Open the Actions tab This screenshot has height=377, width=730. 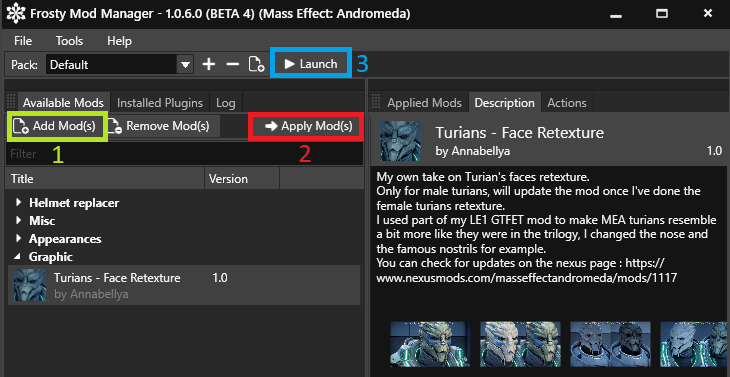(x=567, y=103)
